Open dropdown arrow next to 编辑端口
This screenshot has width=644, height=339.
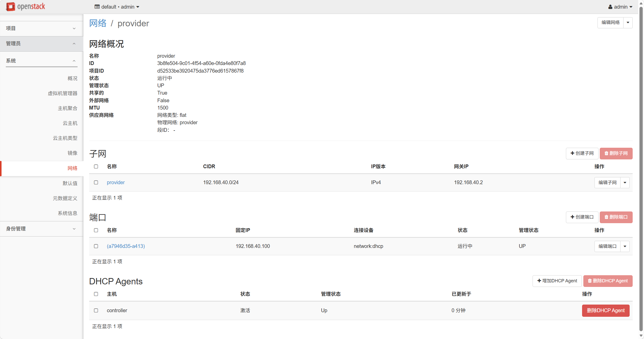(x=625, y=246)
